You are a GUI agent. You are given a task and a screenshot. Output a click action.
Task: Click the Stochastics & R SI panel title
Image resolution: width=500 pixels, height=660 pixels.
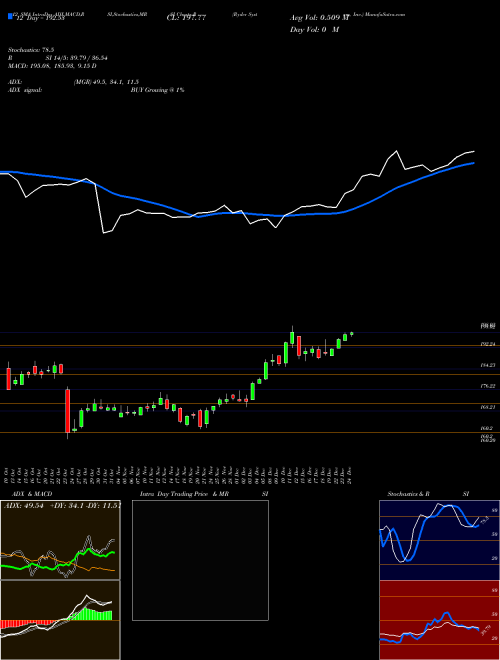point(428,494)
